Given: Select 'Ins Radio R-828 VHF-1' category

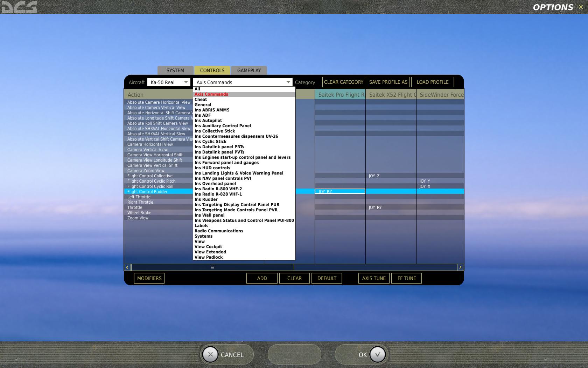Looking at the screenshot, I should (x=244, y=194).
